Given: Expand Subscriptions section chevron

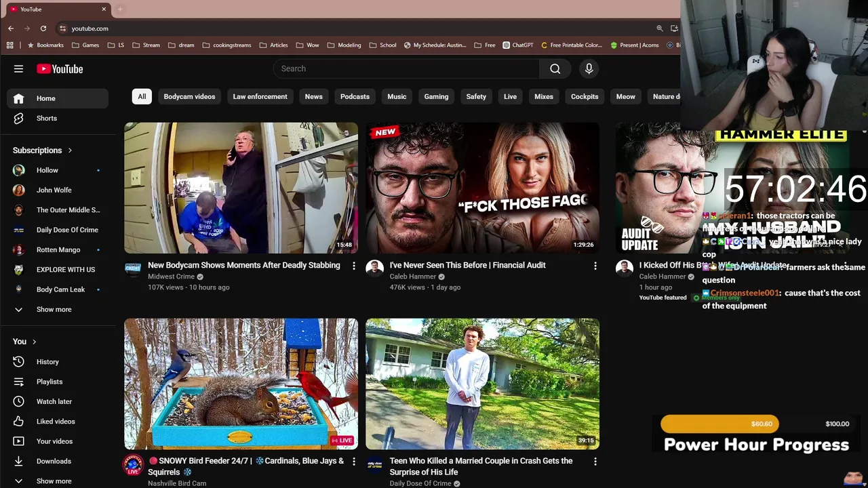Looking at the screenshot, I should pyautogui.click(x=69, y=150).
